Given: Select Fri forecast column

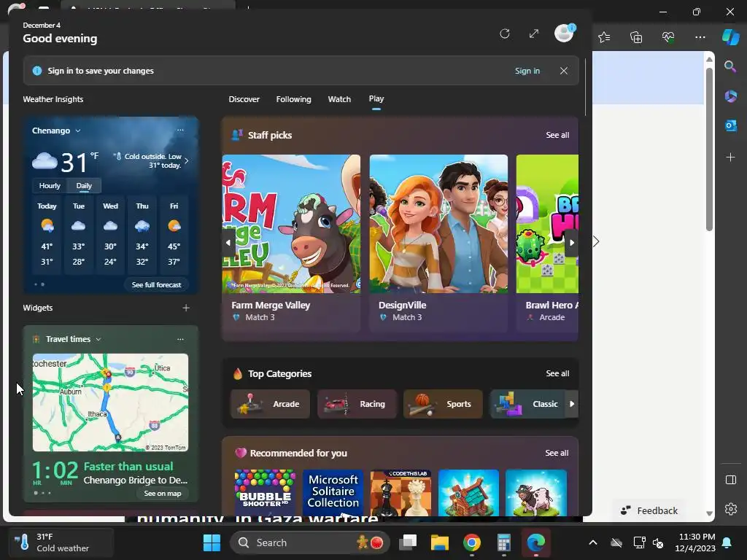Looking at the screenshot, I should pos(174,234).
